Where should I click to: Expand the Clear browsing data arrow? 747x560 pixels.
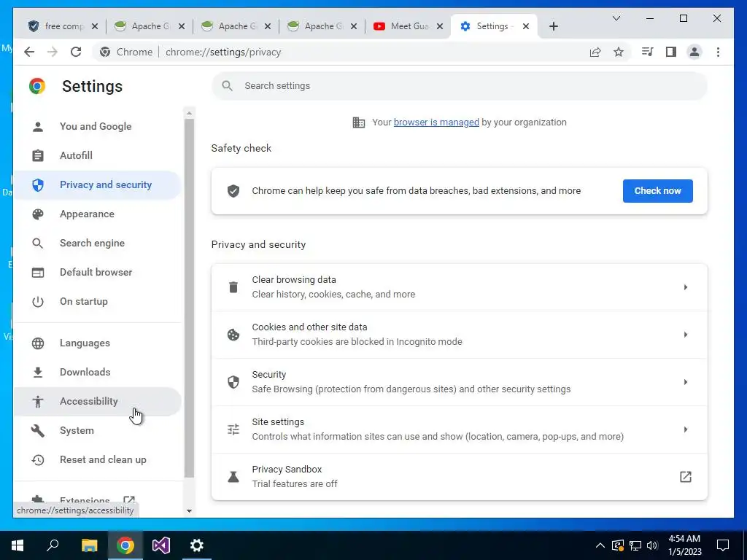click(x=685, y=287)
